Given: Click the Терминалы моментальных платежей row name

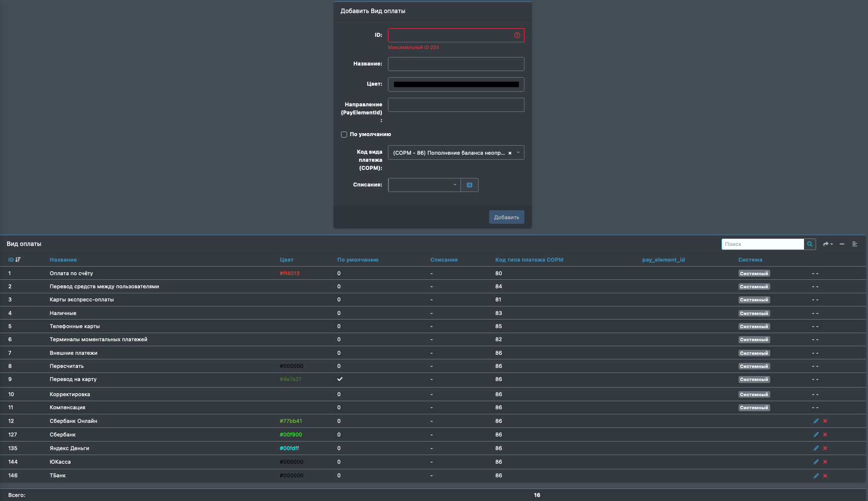Looking at the screenshot, I should pos(98,339).
